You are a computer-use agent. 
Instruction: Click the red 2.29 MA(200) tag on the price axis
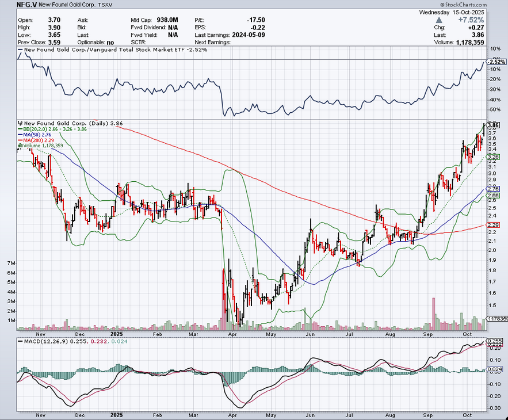point(492,224)
